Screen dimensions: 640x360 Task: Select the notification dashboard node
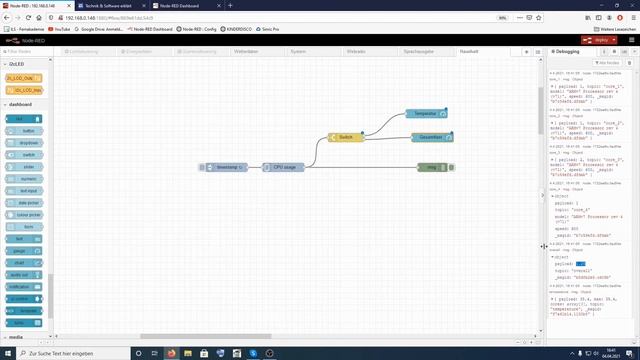24,287
